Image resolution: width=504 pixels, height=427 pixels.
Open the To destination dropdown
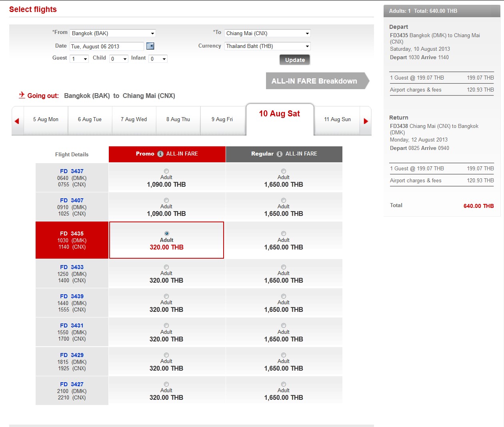(x=267, y=33)
